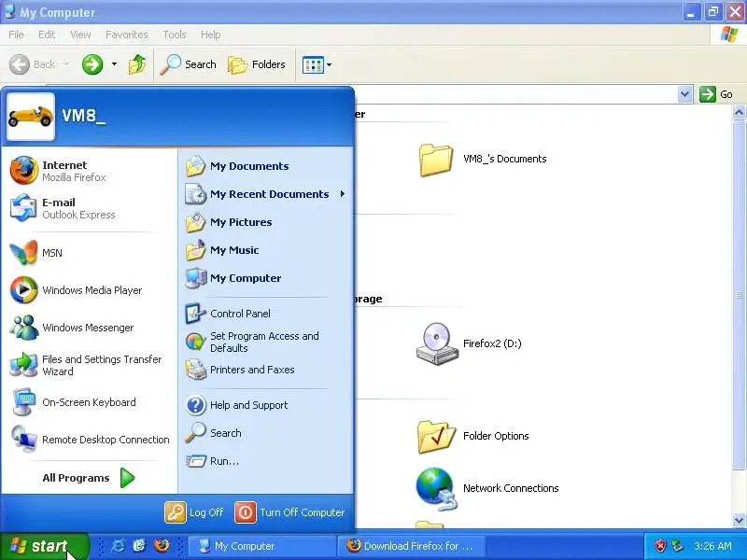This screenshot has width=747, height=560.
Task: Switch to My Computer taskbar button
Action: (x=262, y=546)
